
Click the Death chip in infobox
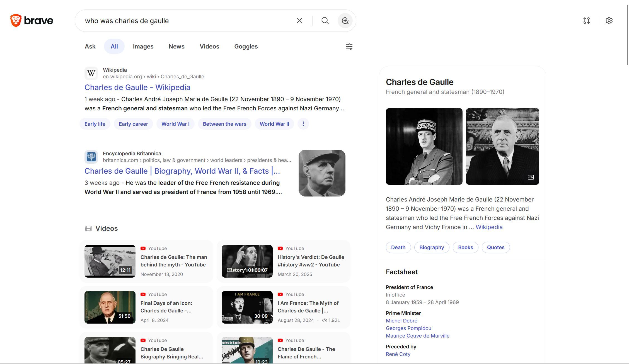click(398, 247)
